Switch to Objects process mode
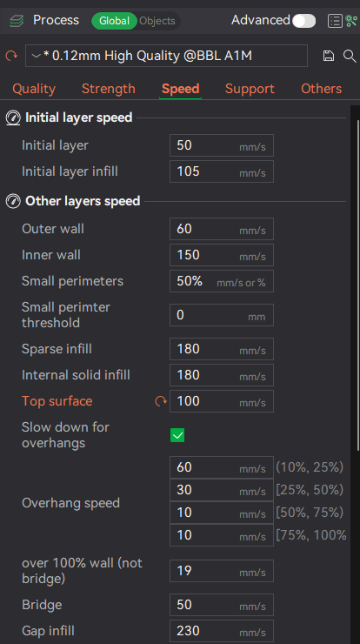The width and height of the screenshot is (360, 644). [157, 21]
